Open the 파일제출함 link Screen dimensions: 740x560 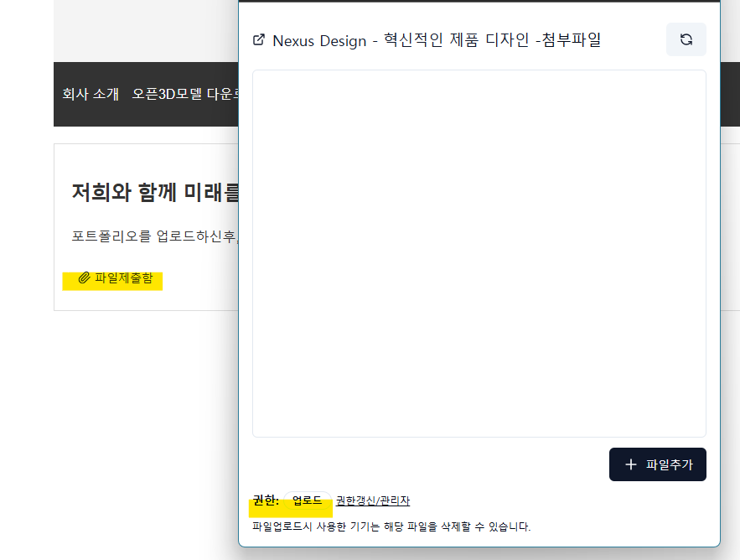[123, 278]
